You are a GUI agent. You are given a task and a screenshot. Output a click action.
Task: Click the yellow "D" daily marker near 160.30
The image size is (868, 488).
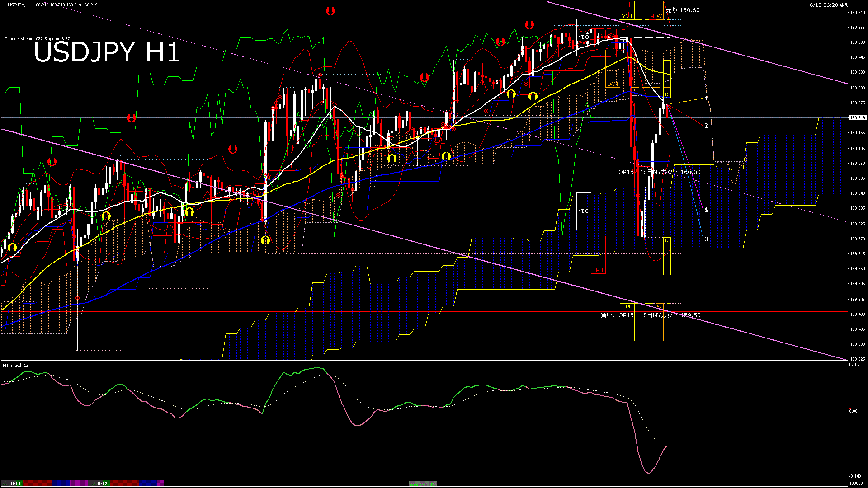pyautogui.click(x=667, y=94)
